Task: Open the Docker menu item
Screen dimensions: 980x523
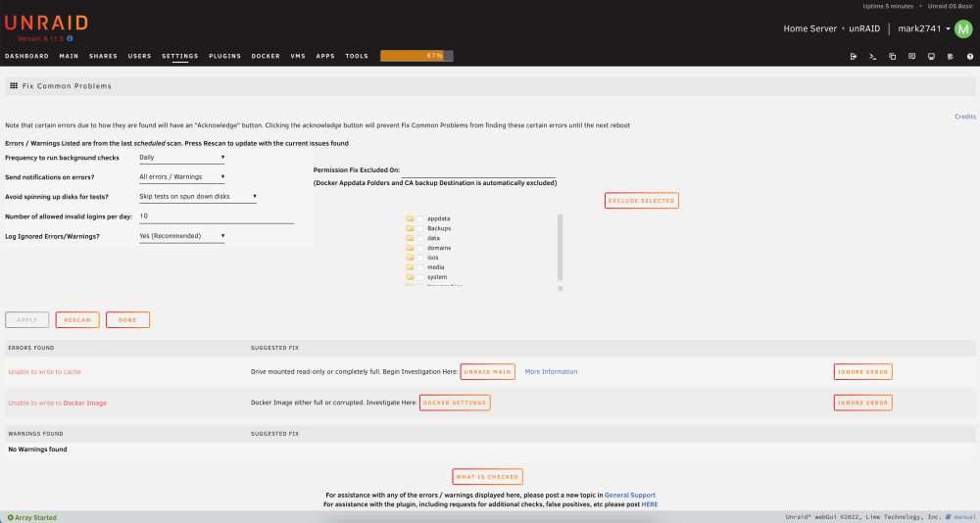Action: click(266, 56)
